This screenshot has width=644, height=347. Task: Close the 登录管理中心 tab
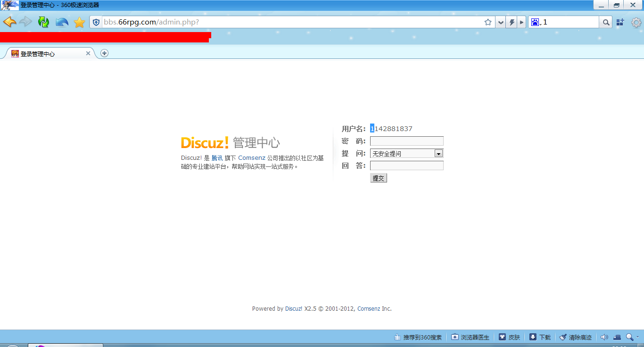pos(88,53)
